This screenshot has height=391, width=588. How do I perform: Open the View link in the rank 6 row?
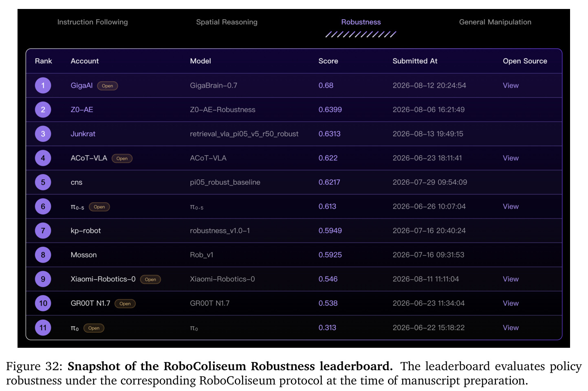coord(511,206)
